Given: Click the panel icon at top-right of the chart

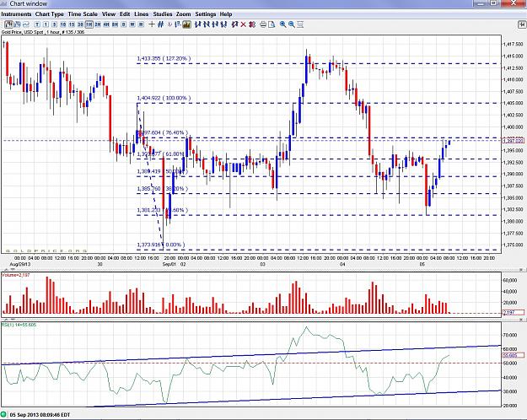Looking at the screenshot, I should (522, 24).
